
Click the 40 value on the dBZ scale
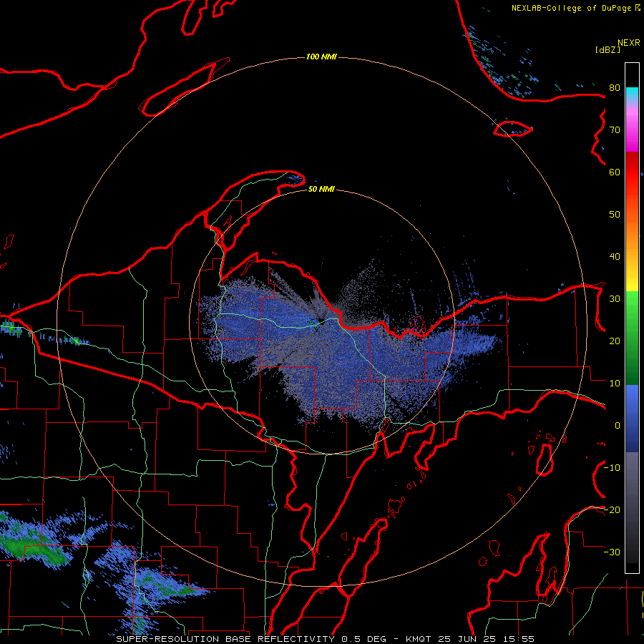tap(615, 257)
